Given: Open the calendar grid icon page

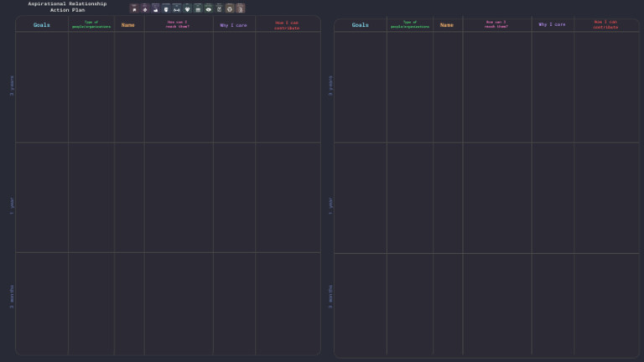Looking at the screenshot, I should tap(198, 8).
